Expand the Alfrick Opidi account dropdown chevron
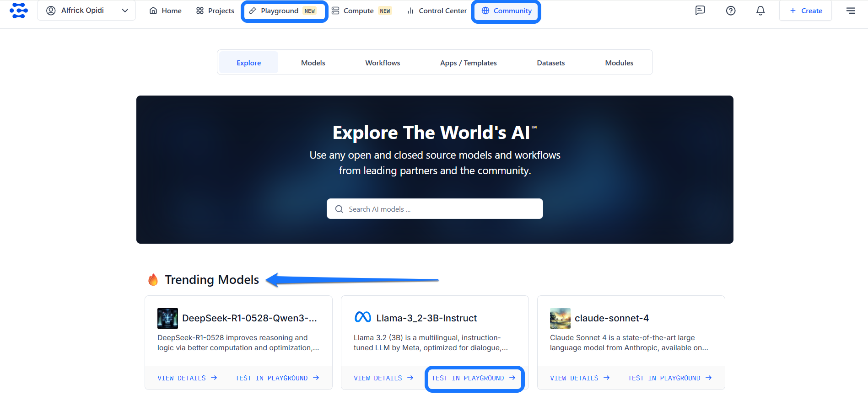This screenshot has height=395, width=868. coord(125,11)
